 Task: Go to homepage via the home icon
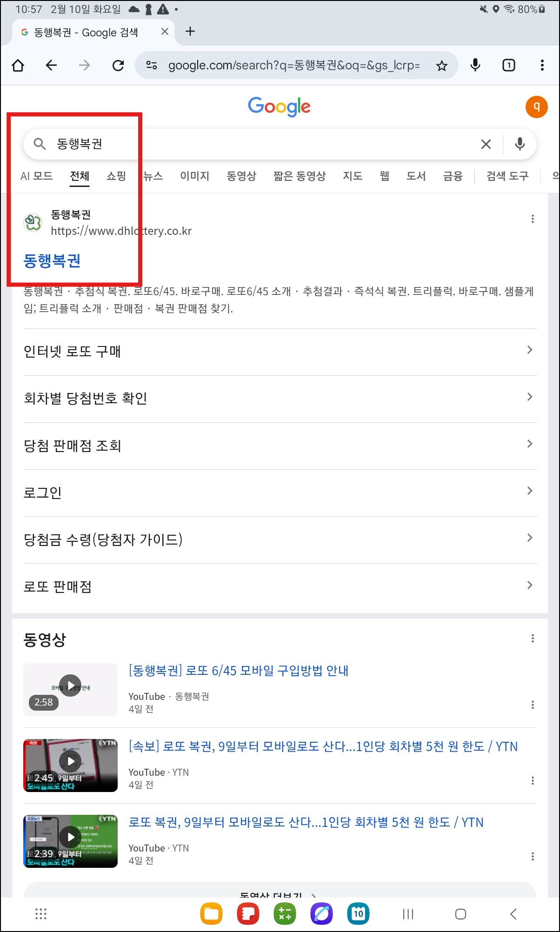(x=18, y=65)
